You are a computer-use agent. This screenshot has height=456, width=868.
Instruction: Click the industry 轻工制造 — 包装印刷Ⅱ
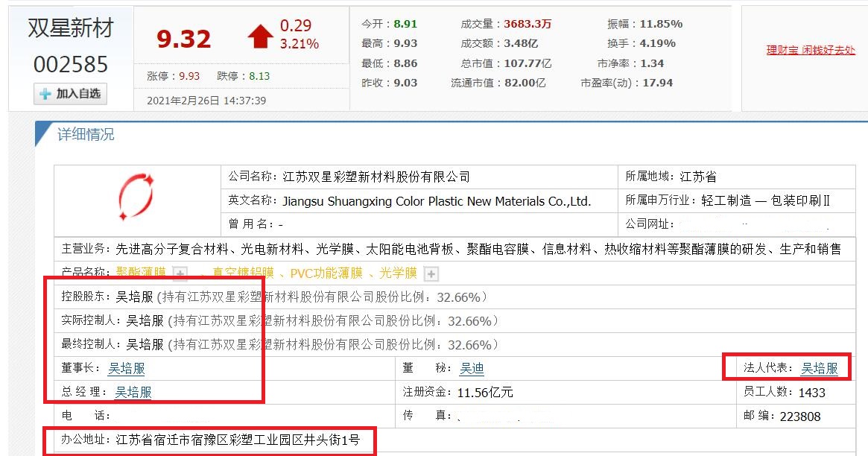pyautogui.click(x=766, y=200)
